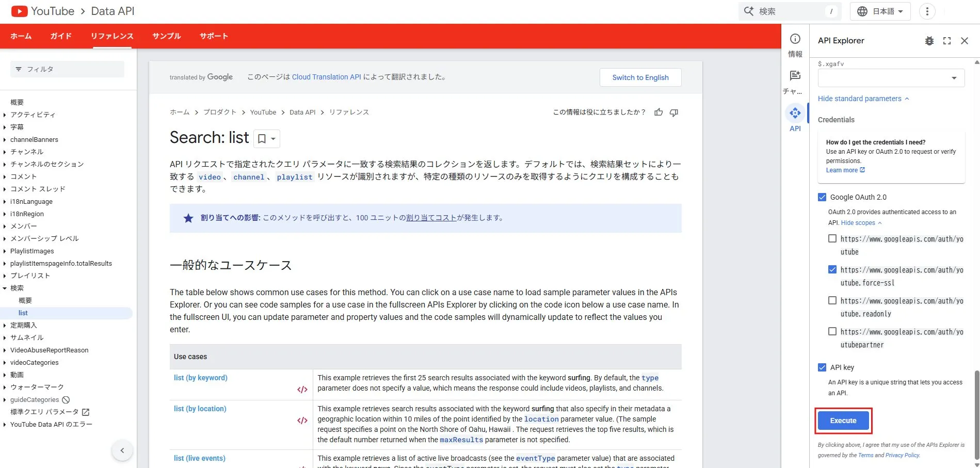Click the API Explorer panel scrollbar
Viewport: 980px width, 468px height.
click(x=976, y=414)
